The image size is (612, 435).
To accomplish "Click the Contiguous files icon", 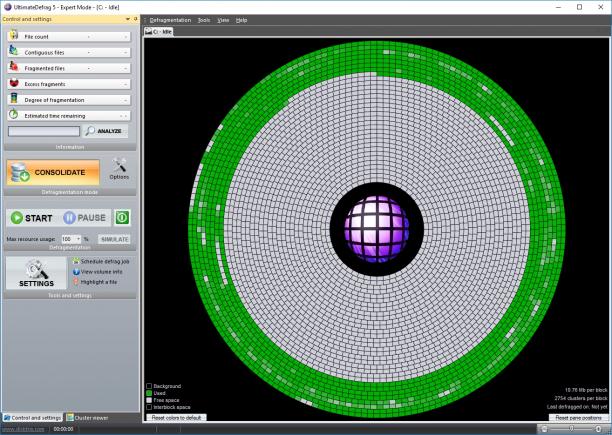I will click(14, 50).
